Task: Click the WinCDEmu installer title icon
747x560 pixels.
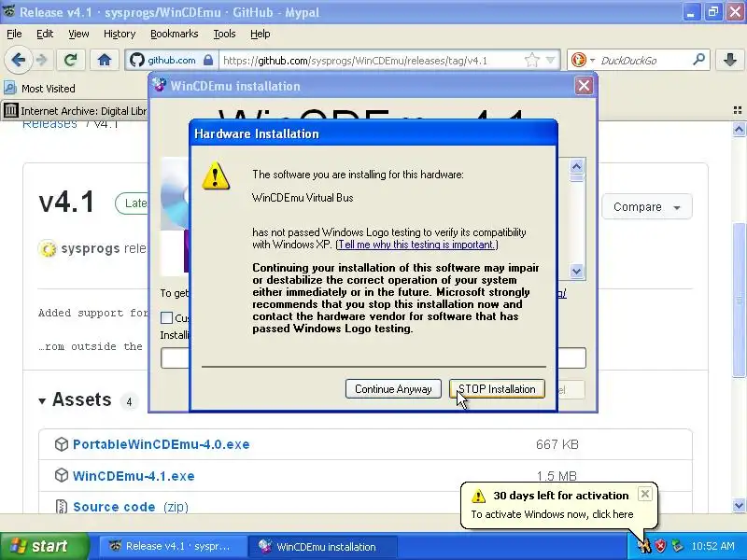Action: click(160, 86)
